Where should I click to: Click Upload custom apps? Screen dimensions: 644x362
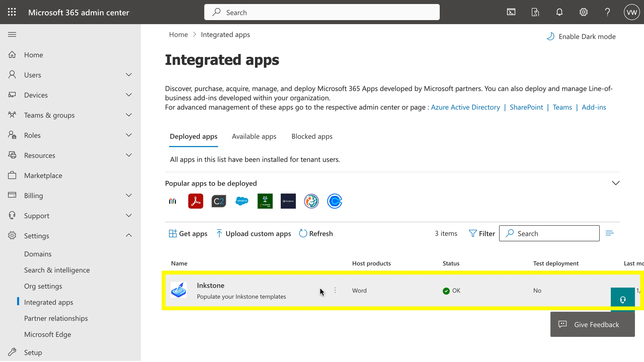tap(254, 234)
